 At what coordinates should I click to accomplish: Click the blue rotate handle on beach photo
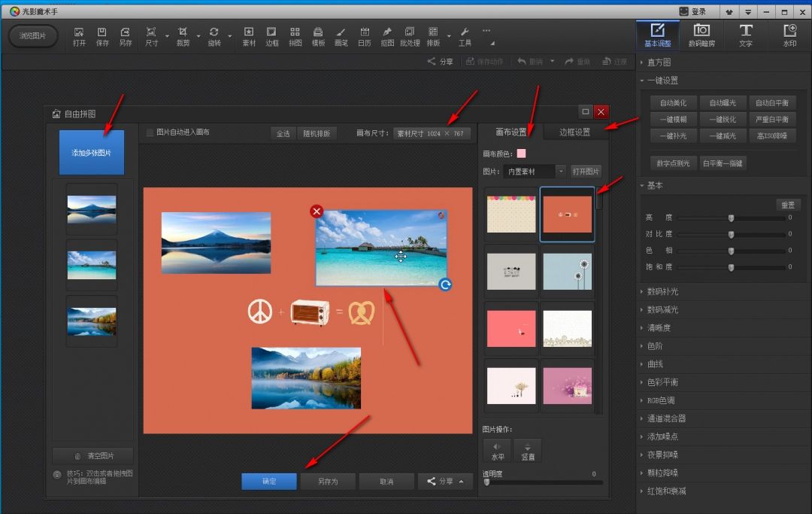tap(445, 284)
